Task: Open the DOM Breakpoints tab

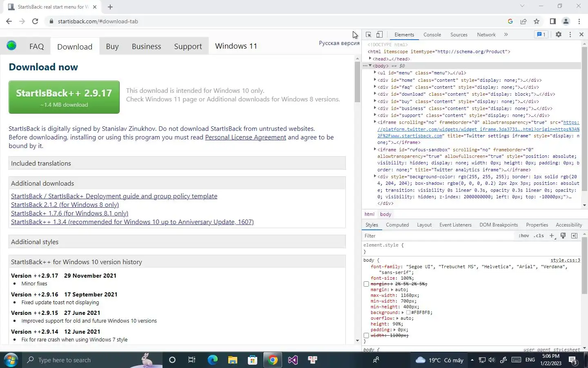Action: (x=499, y=225)
